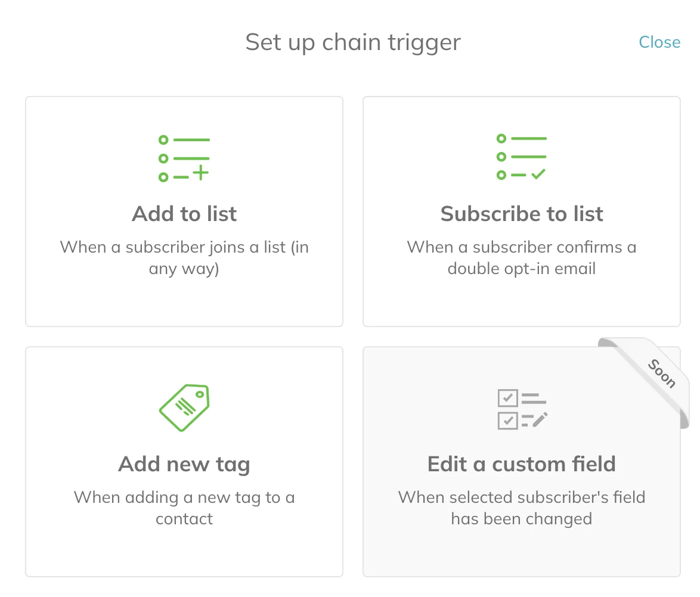Click the green tag icon

tap(184, 408)
